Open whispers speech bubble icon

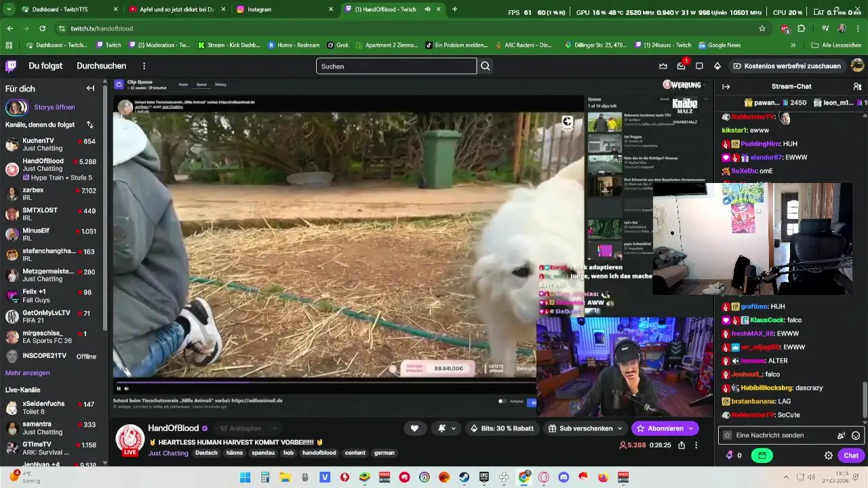tap(699, 66)
